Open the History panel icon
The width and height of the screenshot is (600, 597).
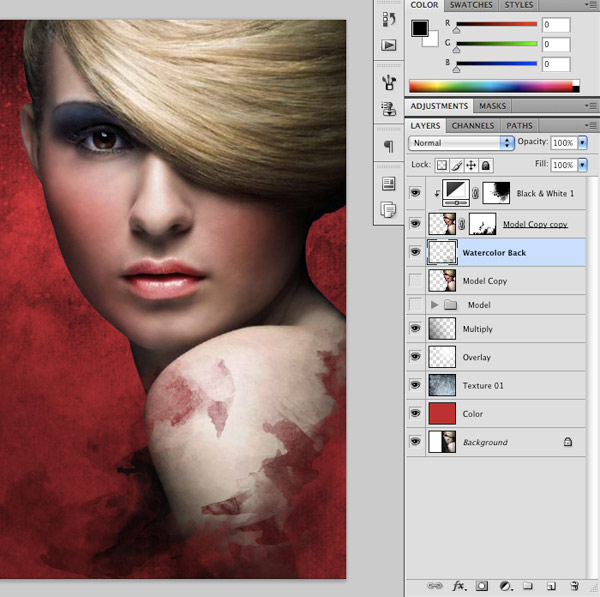pyautogui.click(x=389, y=19)
